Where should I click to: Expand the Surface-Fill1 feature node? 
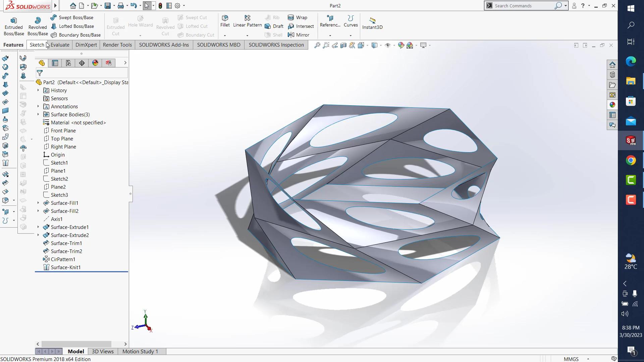(38, 203)
